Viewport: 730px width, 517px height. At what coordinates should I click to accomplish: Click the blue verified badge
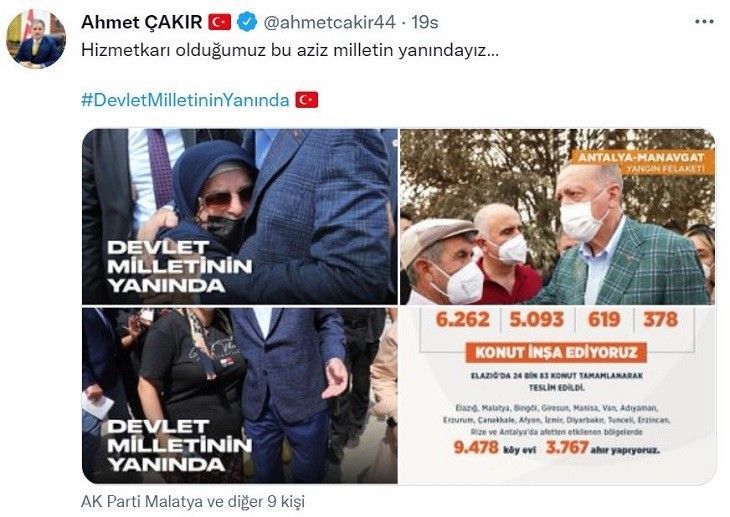[x=247, y=22]
